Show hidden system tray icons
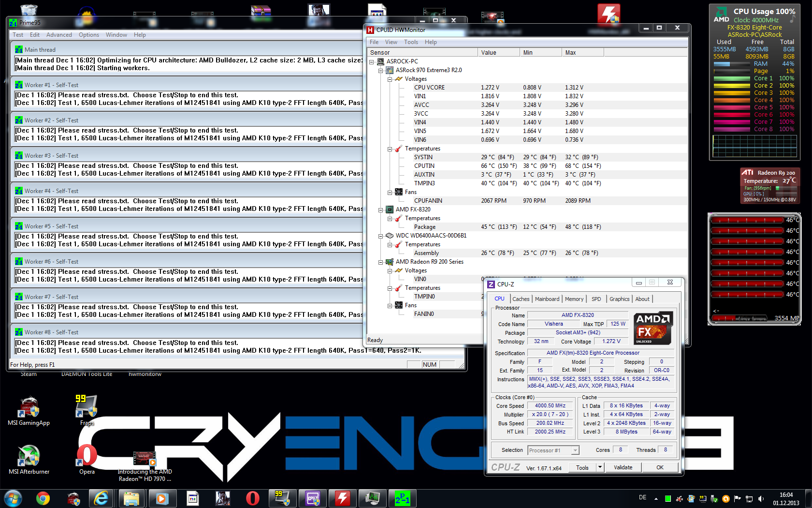Screen dimensions: 812x508 [656, 499]
